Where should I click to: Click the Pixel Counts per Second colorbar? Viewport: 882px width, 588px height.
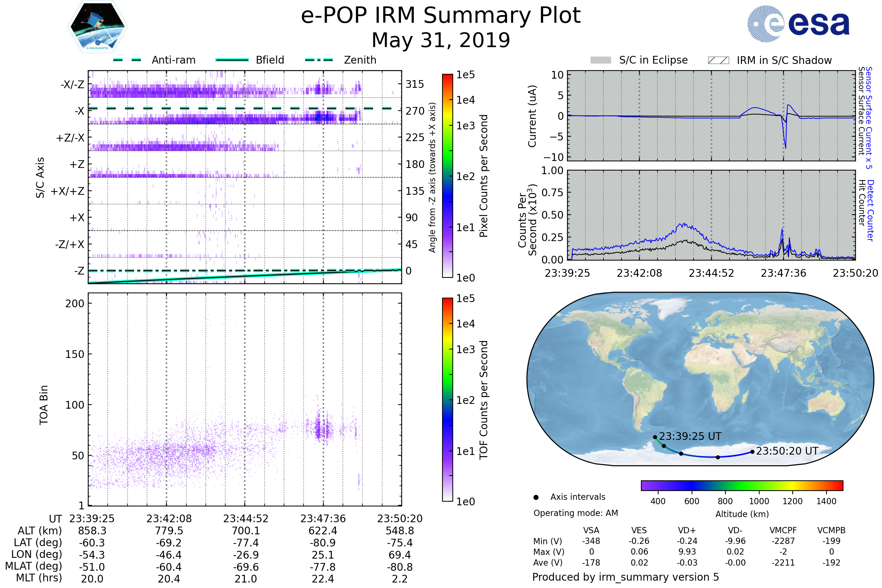[447, 176]
